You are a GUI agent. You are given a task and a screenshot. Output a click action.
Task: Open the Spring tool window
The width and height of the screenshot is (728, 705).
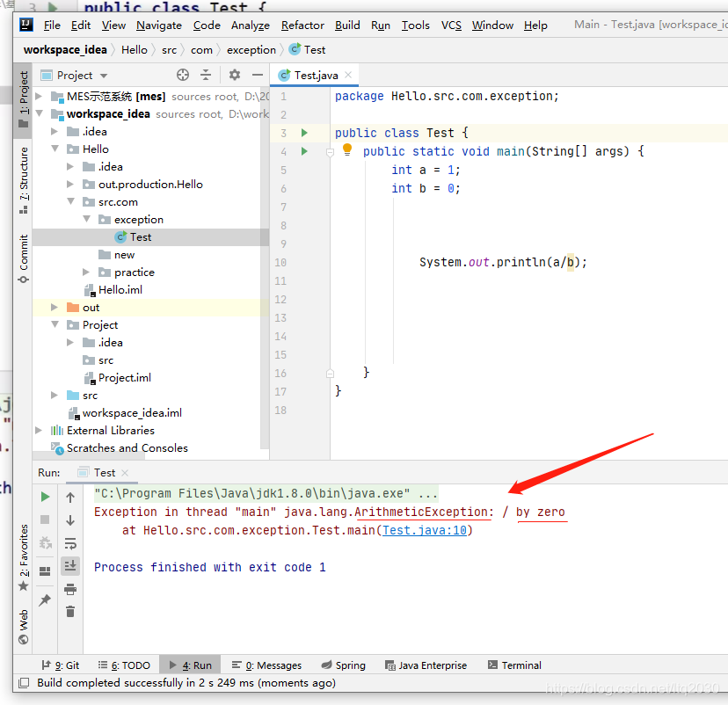tap(344, 665)
